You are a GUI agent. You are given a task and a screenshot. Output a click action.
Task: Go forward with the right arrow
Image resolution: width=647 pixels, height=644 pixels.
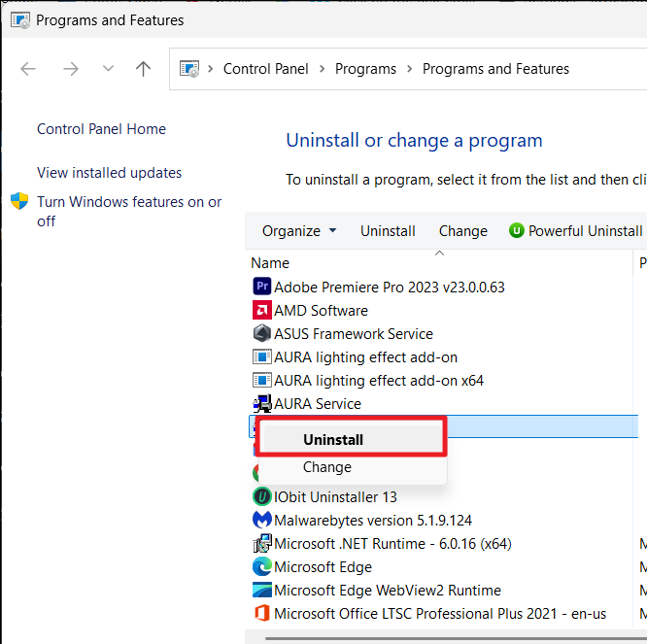tap(71, 69)
